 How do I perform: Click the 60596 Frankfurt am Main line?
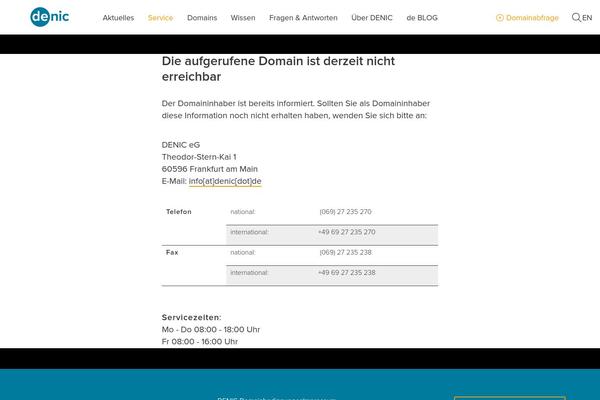(x=210, y=169)
